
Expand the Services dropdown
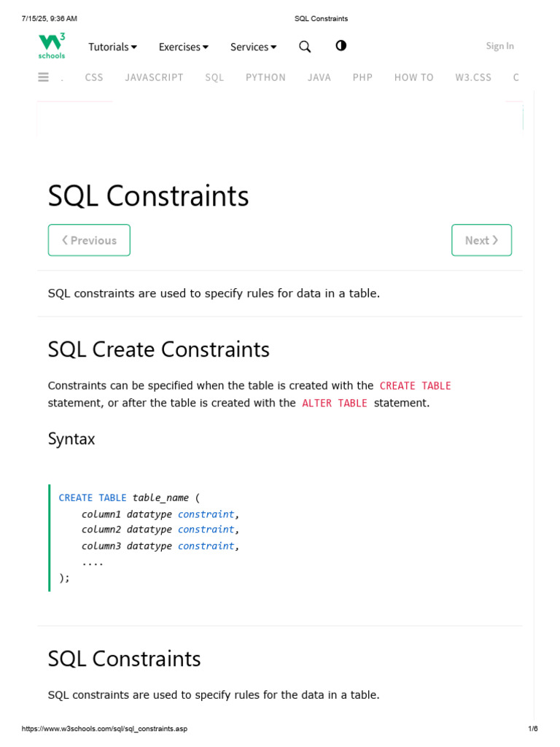click(253, 47)
